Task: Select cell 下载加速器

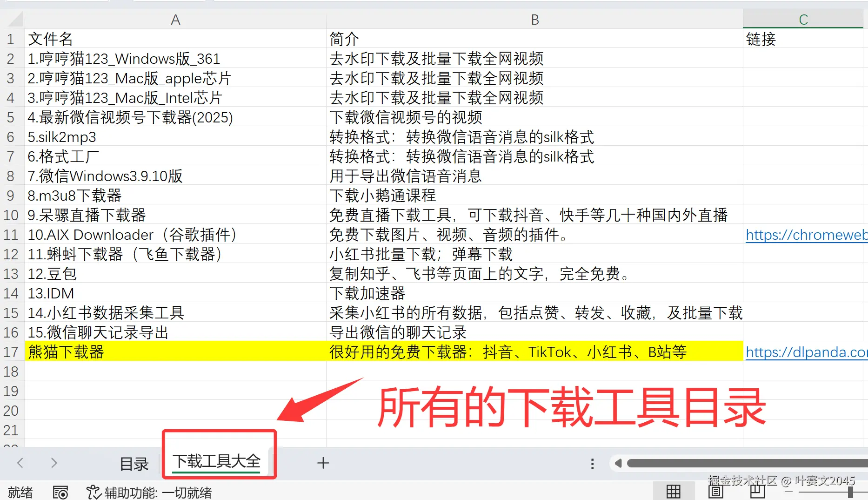Action: 534,293
